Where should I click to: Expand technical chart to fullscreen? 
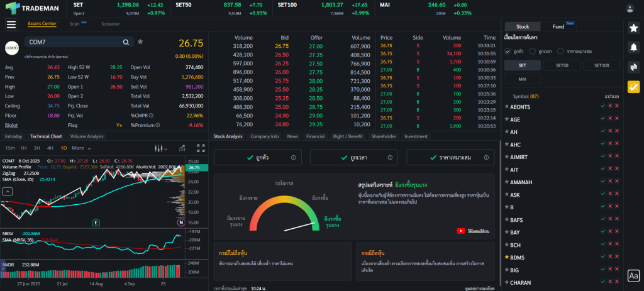[201, 148]
